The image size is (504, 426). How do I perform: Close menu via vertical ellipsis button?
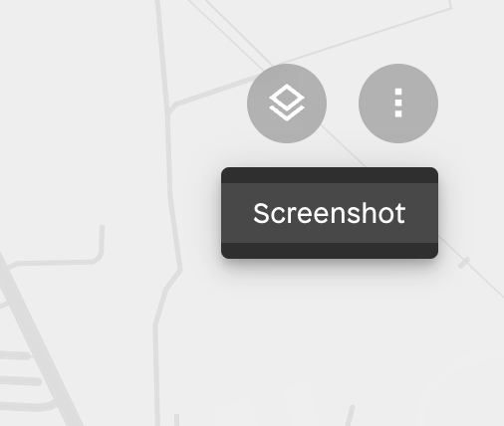(x=398, y=104)
